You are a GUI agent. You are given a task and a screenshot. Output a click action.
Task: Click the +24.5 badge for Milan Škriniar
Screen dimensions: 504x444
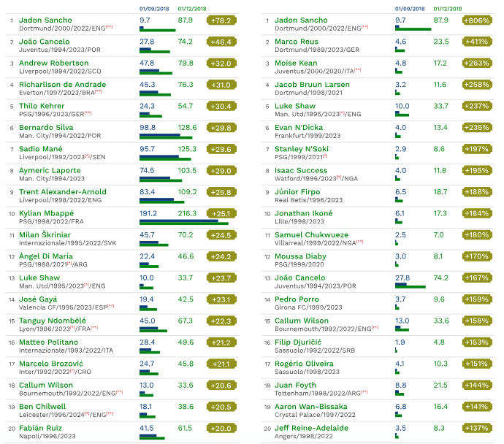221,235
